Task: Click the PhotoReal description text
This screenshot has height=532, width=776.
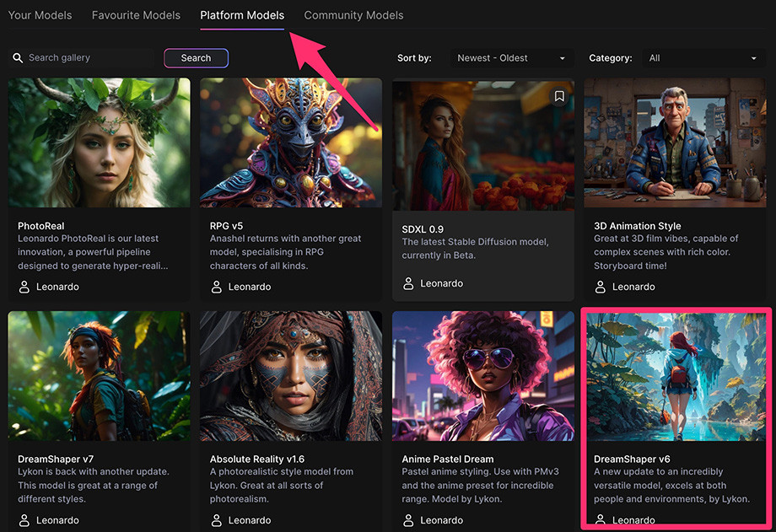Action: (x=93, y=252)
